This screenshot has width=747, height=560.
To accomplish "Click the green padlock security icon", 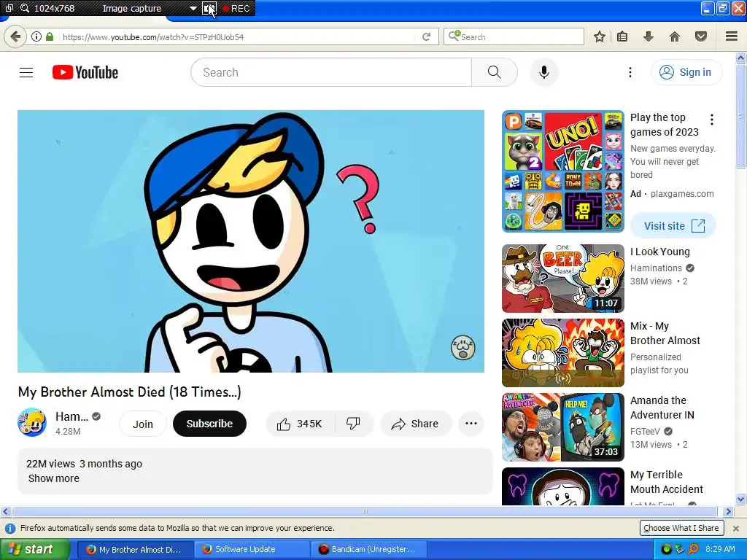I will point(50,36).
